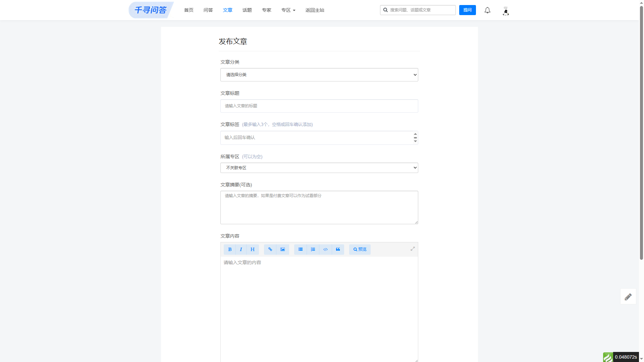Open 话题 in navigation
The width and height of the screenshot is (644, 362).
coord(247,10)
